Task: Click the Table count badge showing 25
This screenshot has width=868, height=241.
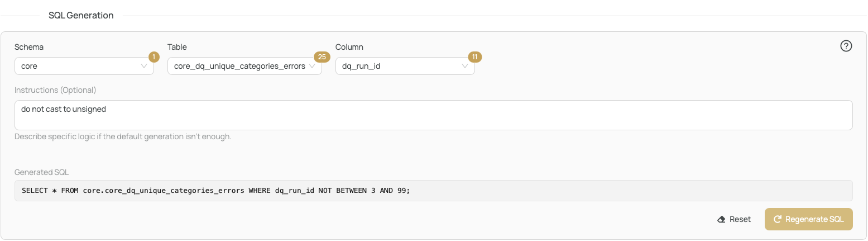Action: (322, 57)
